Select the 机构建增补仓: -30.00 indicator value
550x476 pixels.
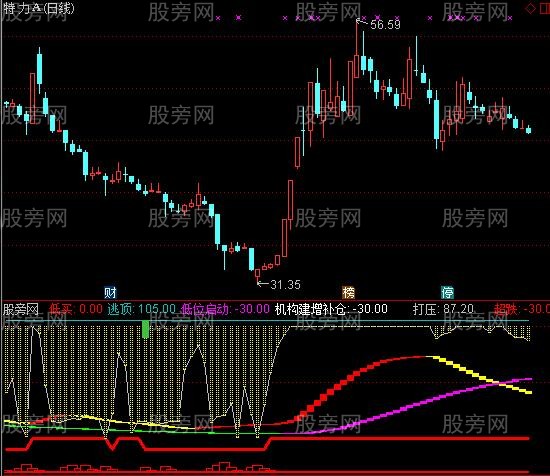[x=331, y=309]
